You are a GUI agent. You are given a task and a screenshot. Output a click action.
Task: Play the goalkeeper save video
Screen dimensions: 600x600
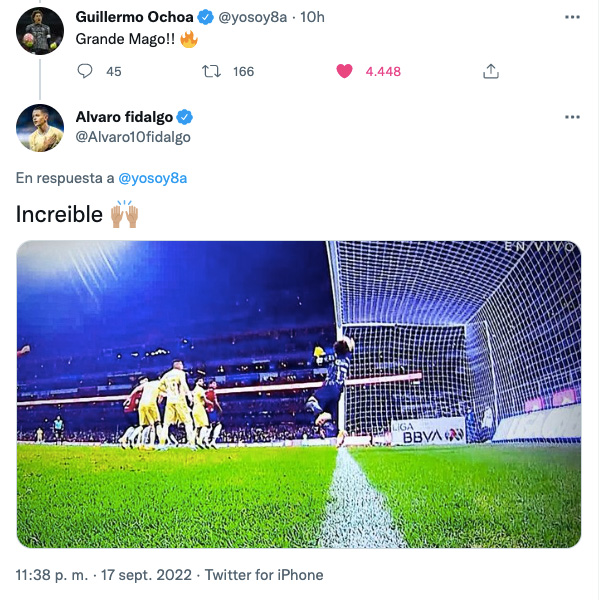(x=299, y=394)
